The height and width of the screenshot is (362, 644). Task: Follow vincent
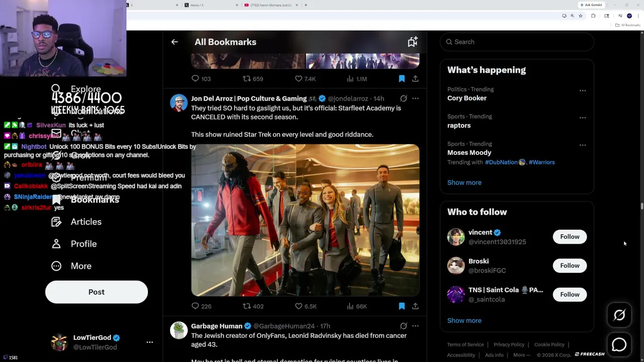pos(570,237)
